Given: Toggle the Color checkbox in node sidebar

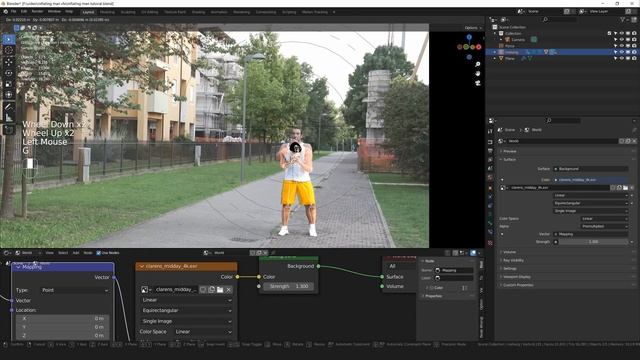Looking at the screenshot, I should click(431, 288).
